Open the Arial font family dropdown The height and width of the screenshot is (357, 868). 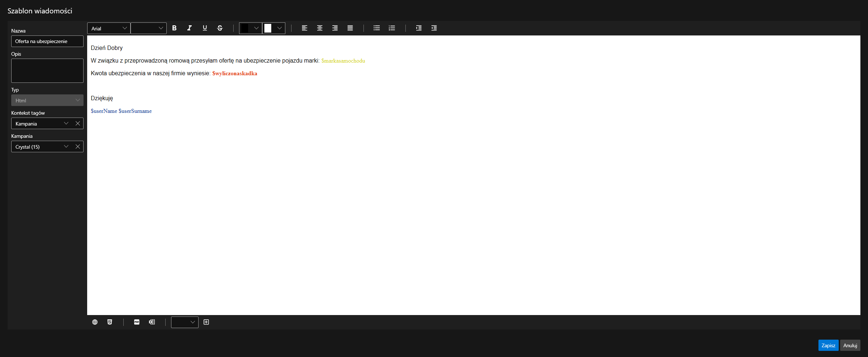point(109,28)
